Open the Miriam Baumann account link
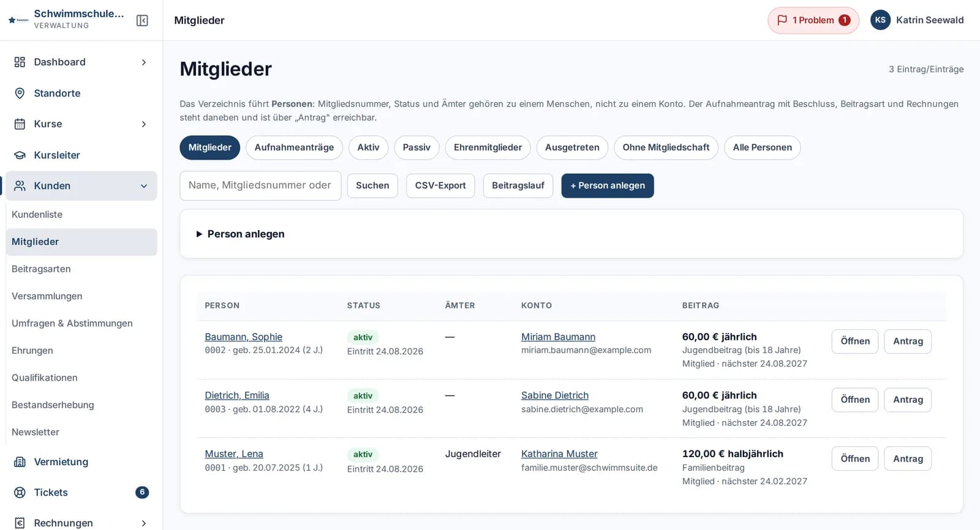The width and height of the screenshot is (980, 530). pyautogui.click(x=558, y=337)
